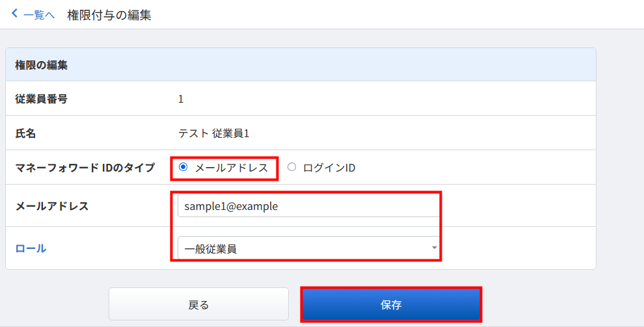Save changes with the 保存 button
644x327 pixels.
[x=391, y=304]
